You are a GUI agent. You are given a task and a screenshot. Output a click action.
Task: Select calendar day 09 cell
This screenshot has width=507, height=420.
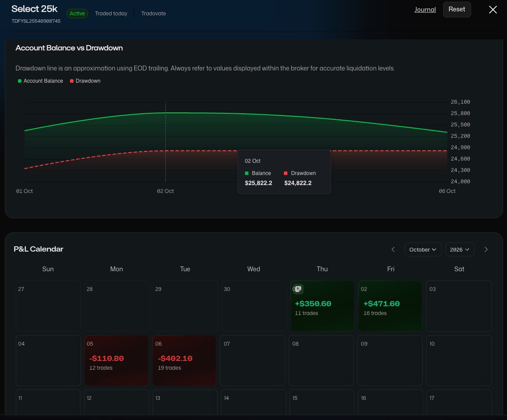390,360
